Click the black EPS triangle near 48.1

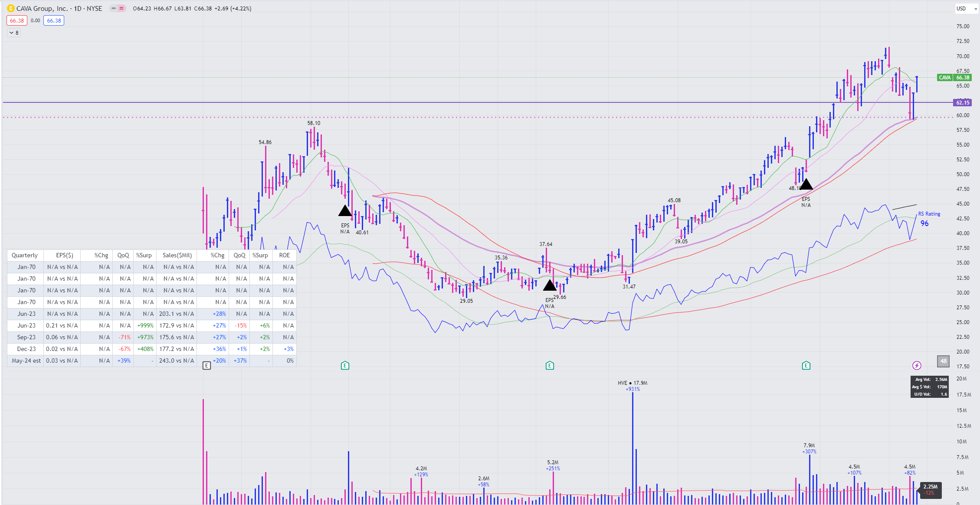point(806,184)
